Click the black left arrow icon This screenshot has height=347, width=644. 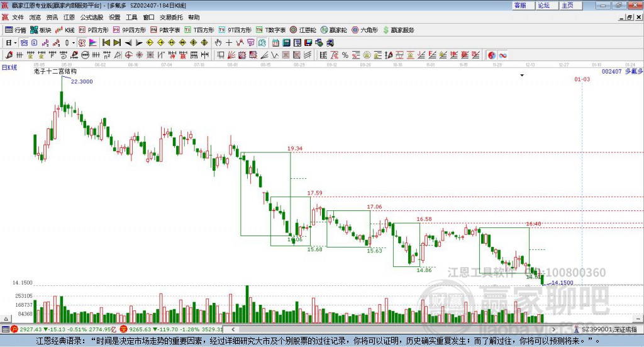128,43
